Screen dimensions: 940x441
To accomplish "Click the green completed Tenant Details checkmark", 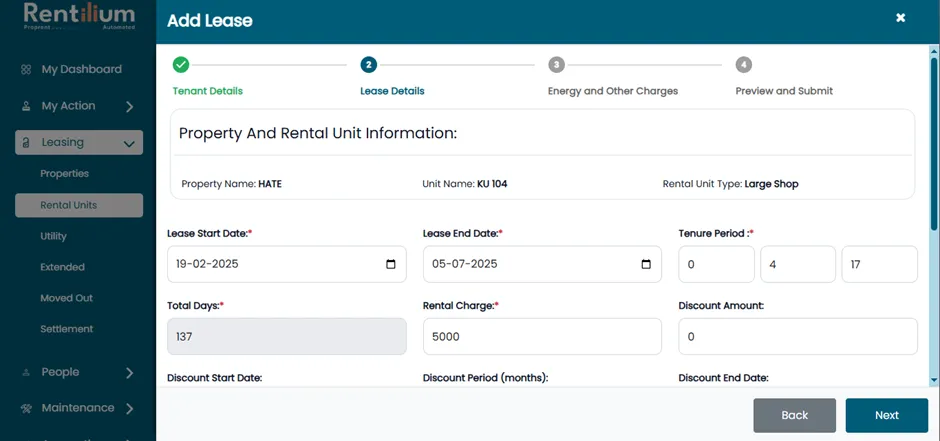I will click(181, 65).
